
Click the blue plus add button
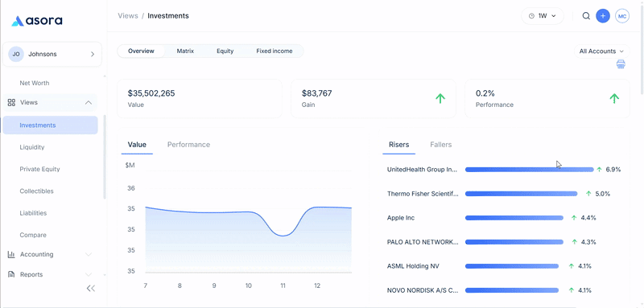603,16
